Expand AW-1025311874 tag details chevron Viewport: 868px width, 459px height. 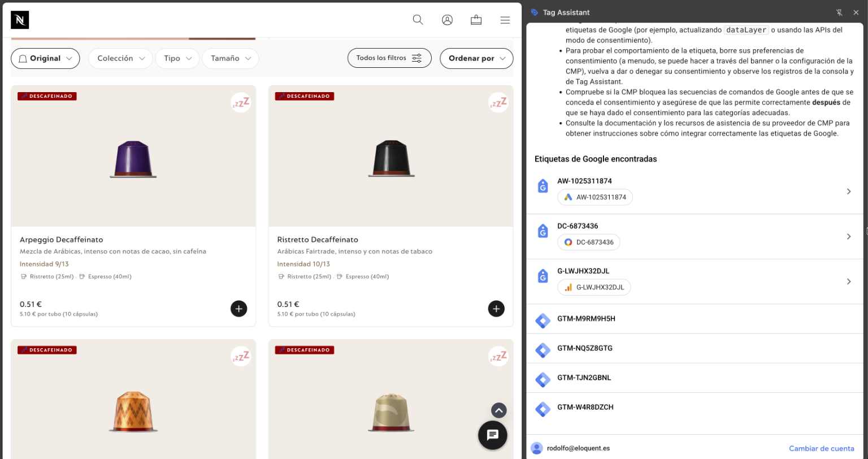[x=849, y=192]
